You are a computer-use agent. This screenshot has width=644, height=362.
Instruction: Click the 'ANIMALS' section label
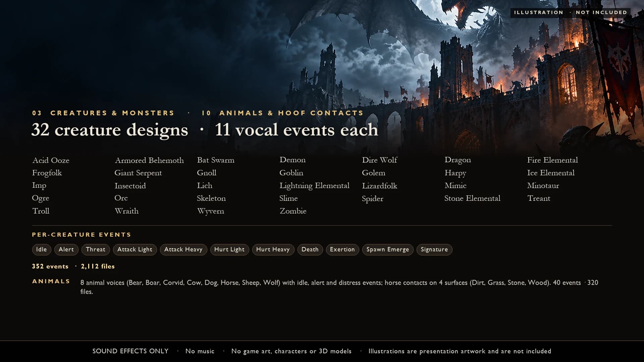[51, 281]
